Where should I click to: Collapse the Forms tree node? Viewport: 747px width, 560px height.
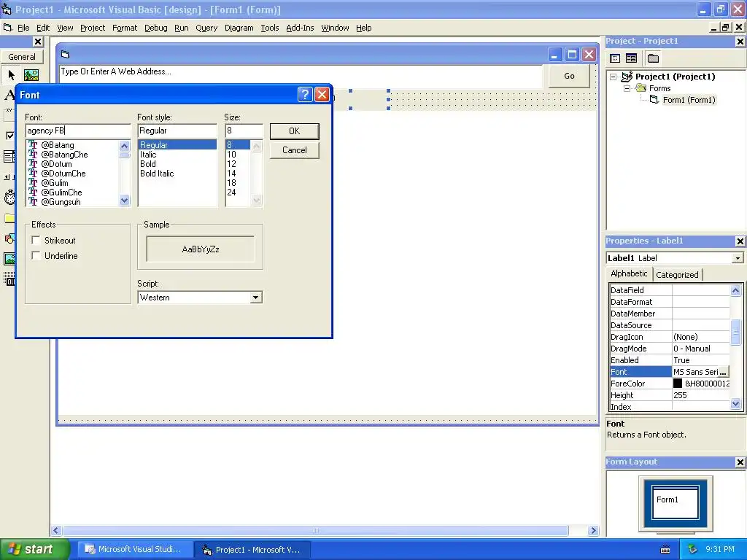pyautogui.click(x=627, y=88)
